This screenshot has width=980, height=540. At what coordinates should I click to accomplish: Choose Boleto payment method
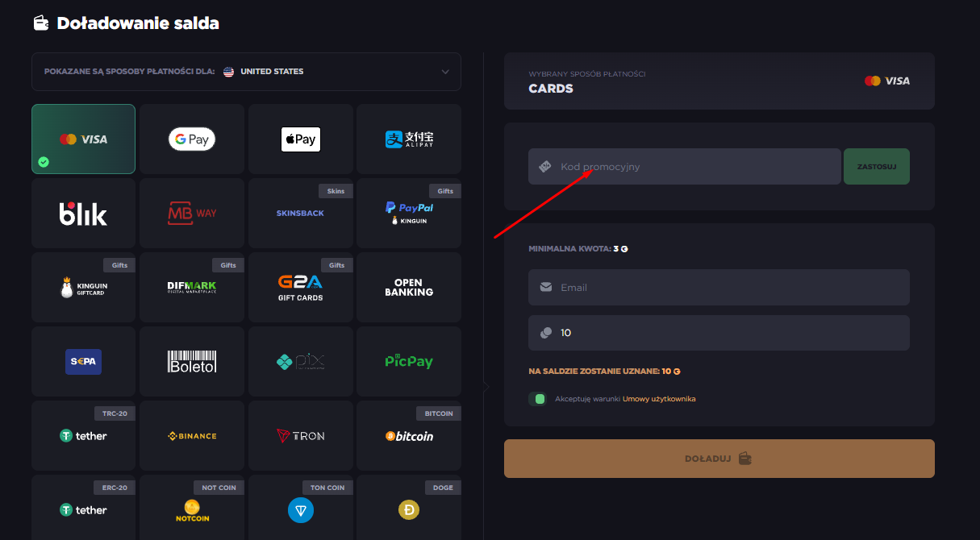point(192,361)
